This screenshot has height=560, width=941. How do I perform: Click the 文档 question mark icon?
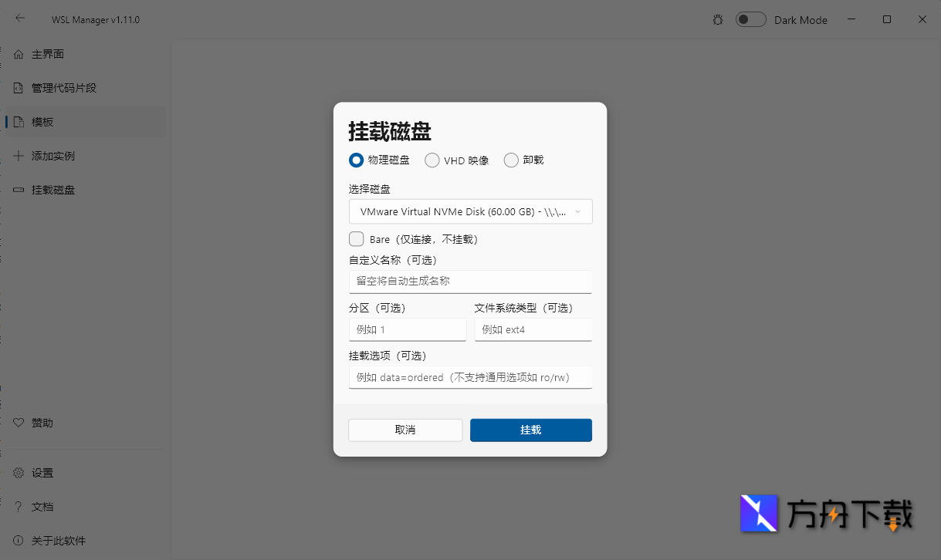point(19,506)
